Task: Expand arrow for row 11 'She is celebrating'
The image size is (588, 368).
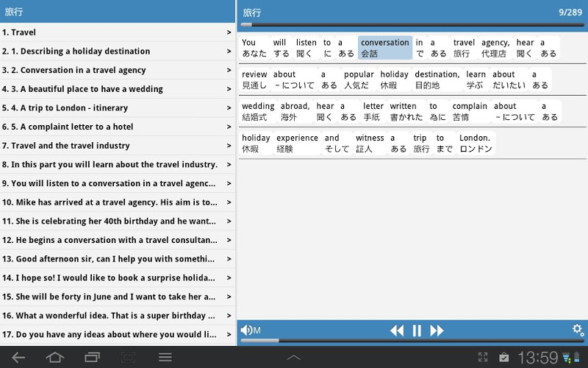Action: 229,222
